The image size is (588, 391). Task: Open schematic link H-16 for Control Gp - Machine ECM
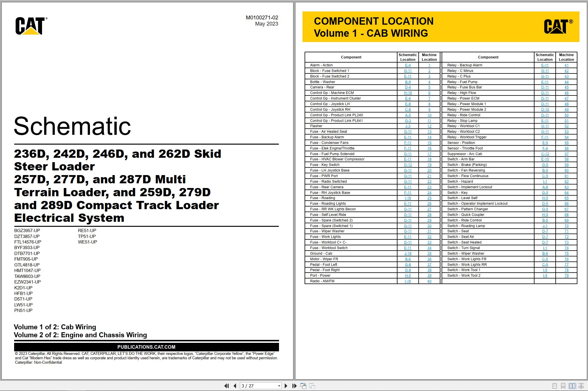click(408, 93)
